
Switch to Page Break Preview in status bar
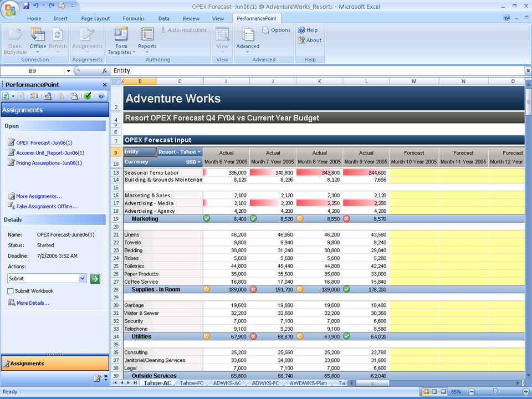click(443, 392)
